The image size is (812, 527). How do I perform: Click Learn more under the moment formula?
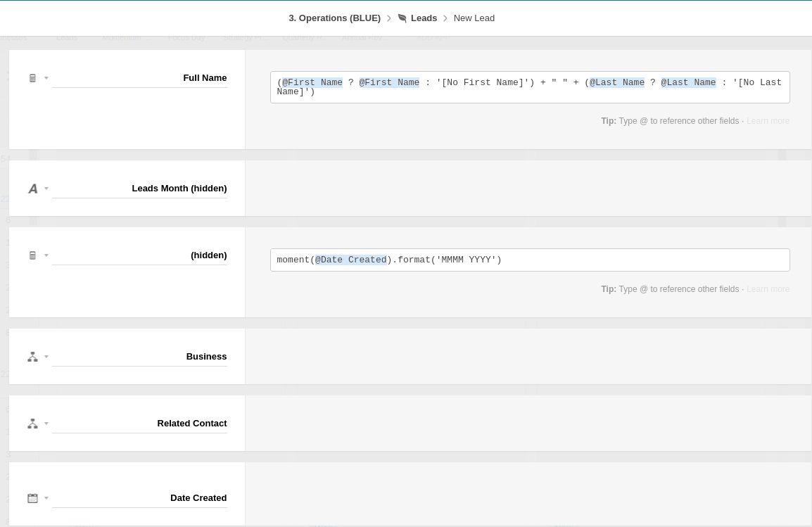[x=768, y=289]
